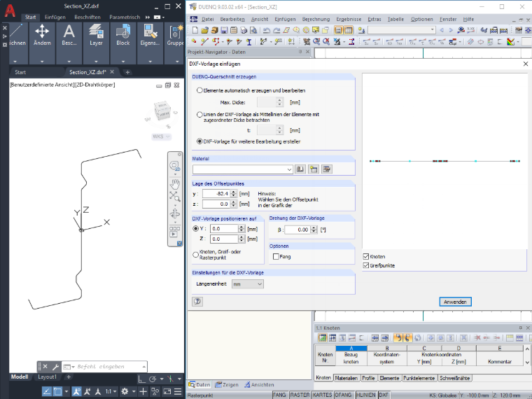Click the New file icon in DUENQ toolbar
The image size is (532, 399).
195,30
